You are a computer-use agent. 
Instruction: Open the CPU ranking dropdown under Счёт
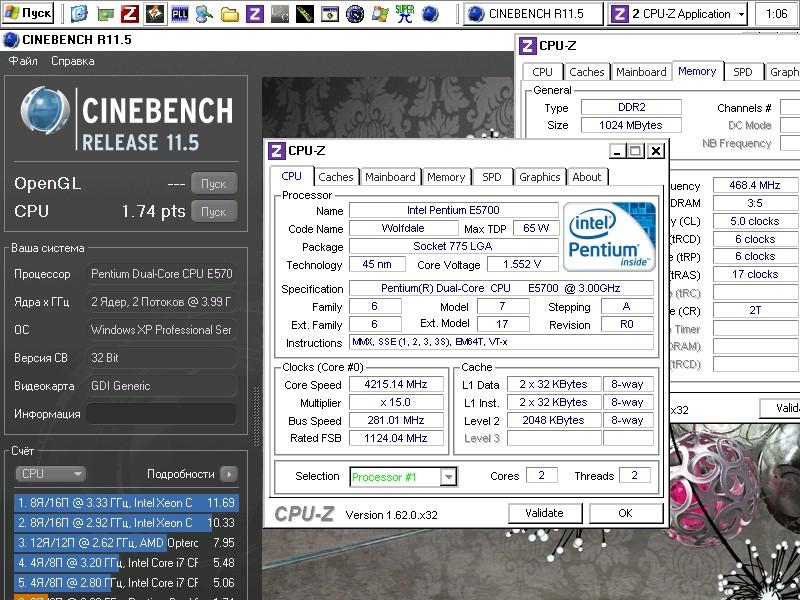(x=50, y=474)
